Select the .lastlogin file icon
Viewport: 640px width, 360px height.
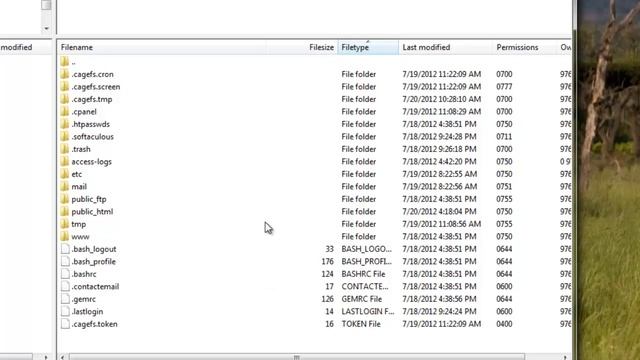pos(65,311)
